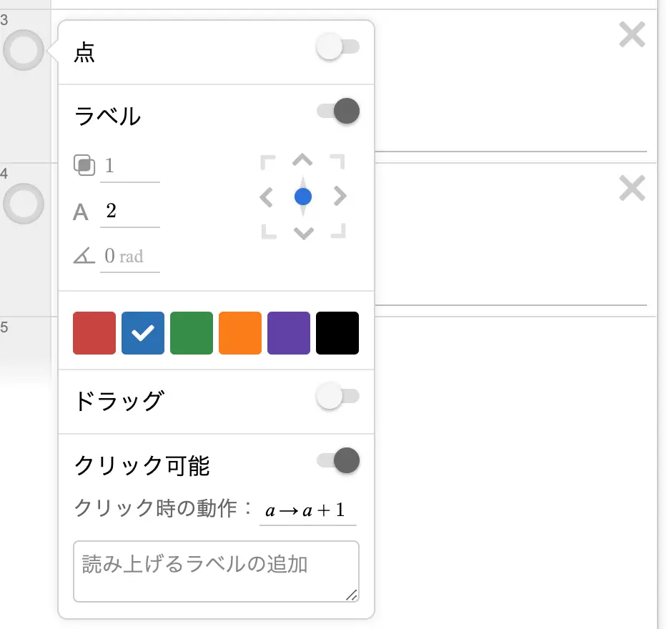Click the label angle field showing 0 rad

pyautogui.click(x=129, y=257)
